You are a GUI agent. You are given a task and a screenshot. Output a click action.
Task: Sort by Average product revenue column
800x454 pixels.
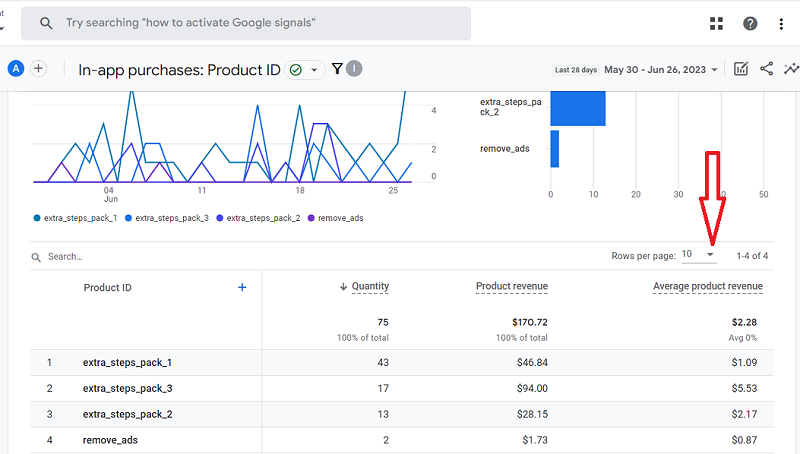pos(707,287)
